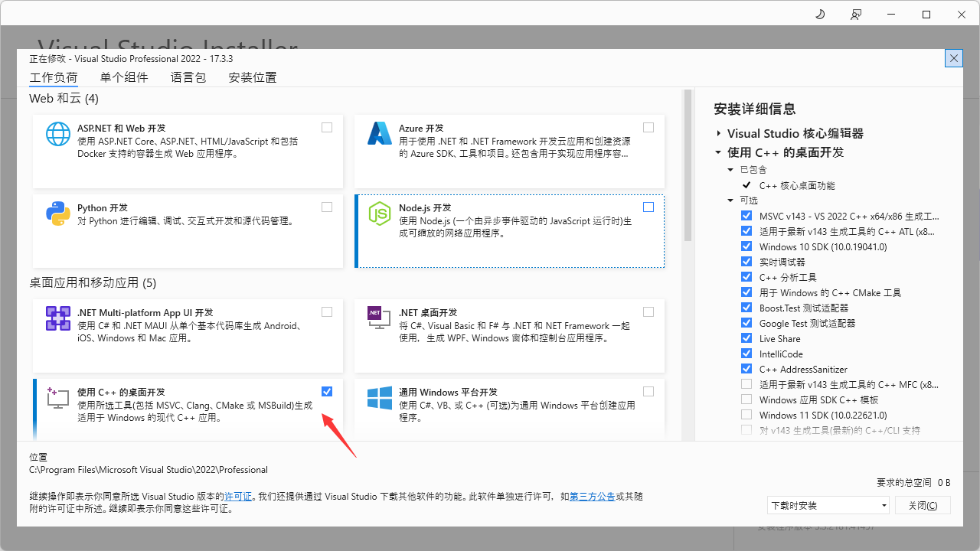
Task: Switch to the 单个组件 individual components tab
Action: click(x=124, y=77)
